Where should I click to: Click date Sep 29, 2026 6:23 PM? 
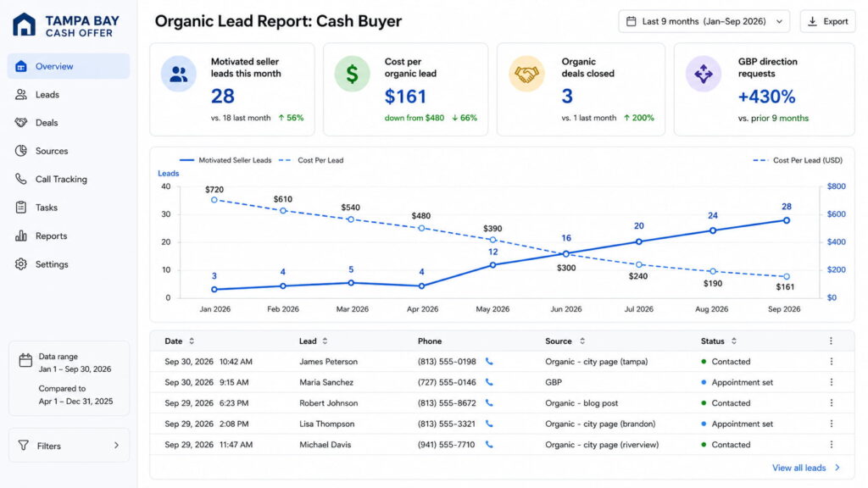(x=207, y=403)
